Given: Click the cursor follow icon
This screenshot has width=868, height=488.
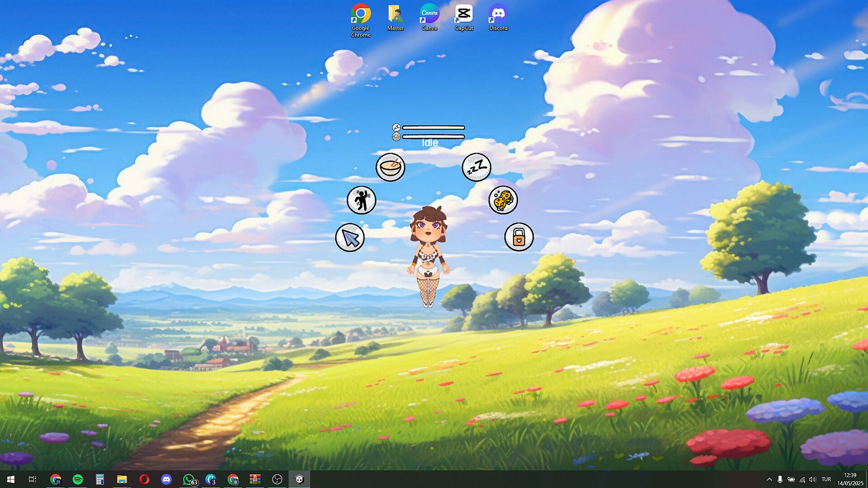Looking at the screenshot, I should 350,238.
